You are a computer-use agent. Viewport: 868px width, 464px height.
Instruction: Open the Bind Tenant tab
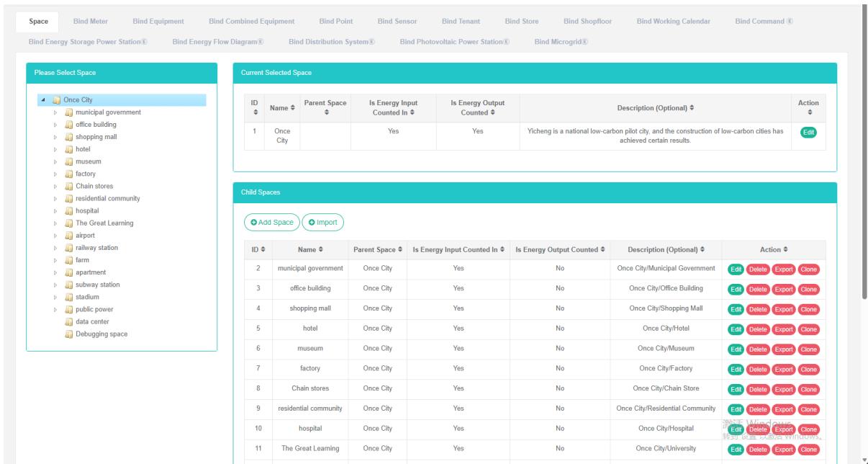(461, 21)
